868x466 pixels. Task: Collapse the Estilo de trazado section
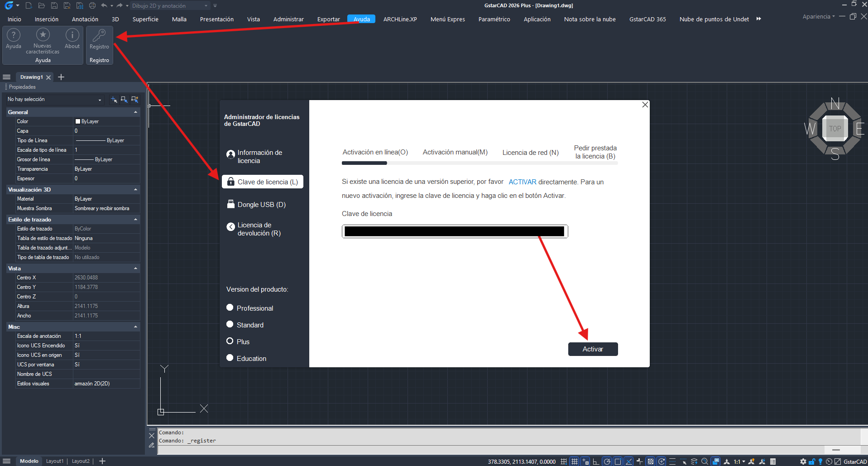(x=135, y=220)
